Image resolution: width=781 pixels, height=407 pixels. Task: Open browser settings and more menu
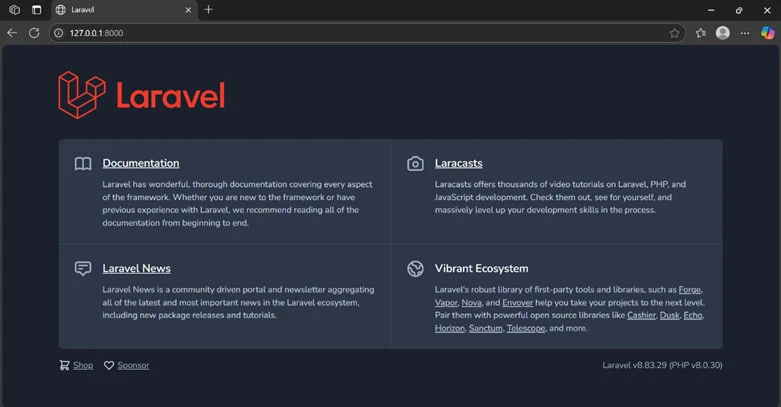[x=745, y=33]
